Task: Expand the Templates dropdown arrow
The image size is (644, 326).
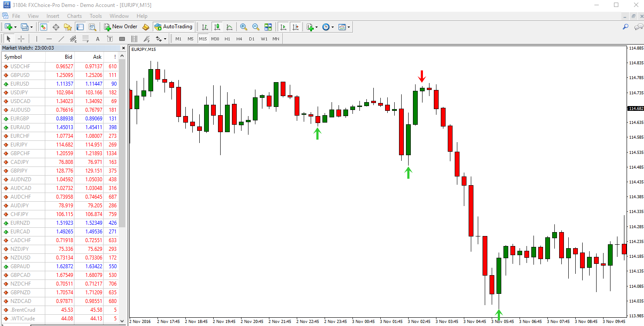Action: click(x=349, y=27)
